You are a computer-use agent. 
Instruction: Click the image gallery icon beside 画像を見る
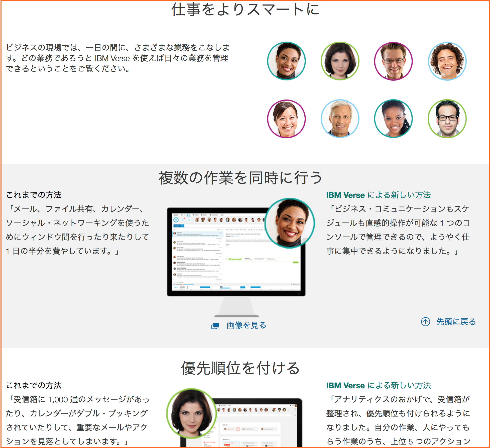[x=215, y=326]
